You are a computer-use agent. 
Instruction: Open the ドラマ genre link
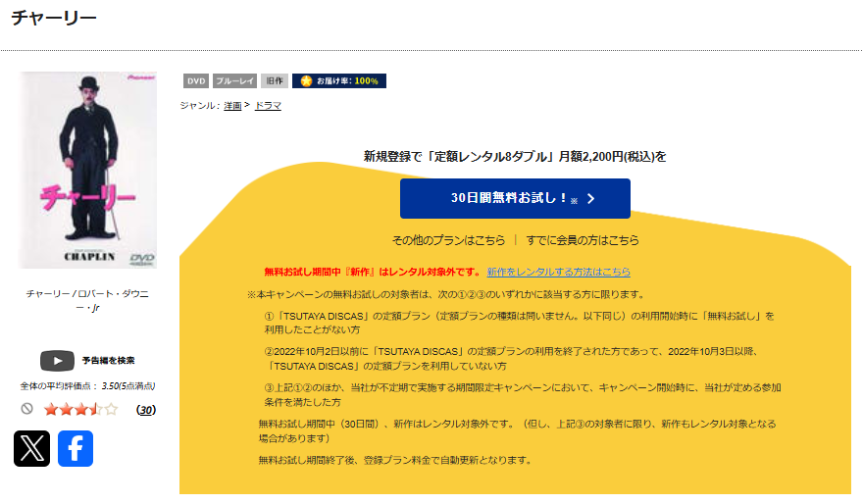coord(268,105)
